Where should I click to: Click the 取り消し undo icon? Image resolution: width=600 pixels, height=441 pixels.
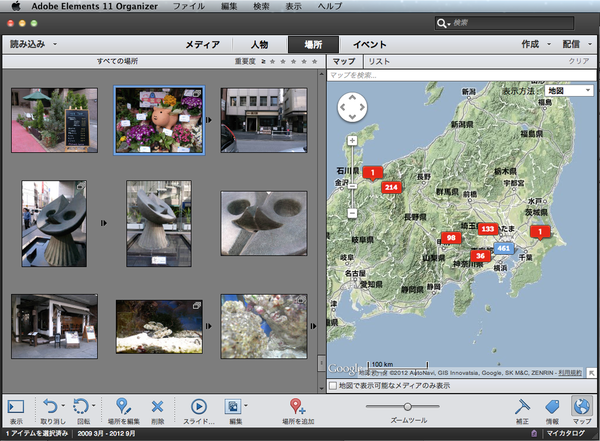pyautogui.click(x=50, y=406)
